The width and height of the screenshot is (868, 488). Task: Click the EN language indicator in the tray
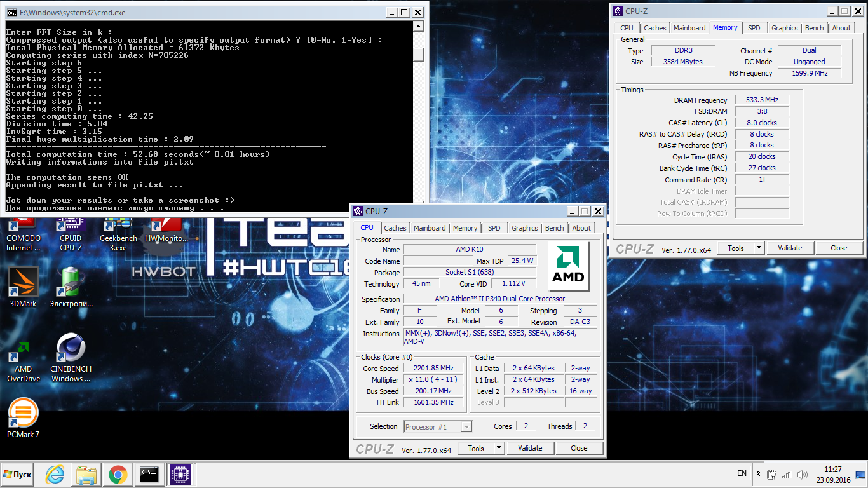[x=742, y=473]
